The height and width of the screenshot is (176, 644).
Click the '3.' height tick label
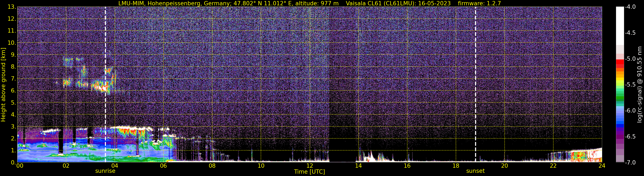coord(13,127)
